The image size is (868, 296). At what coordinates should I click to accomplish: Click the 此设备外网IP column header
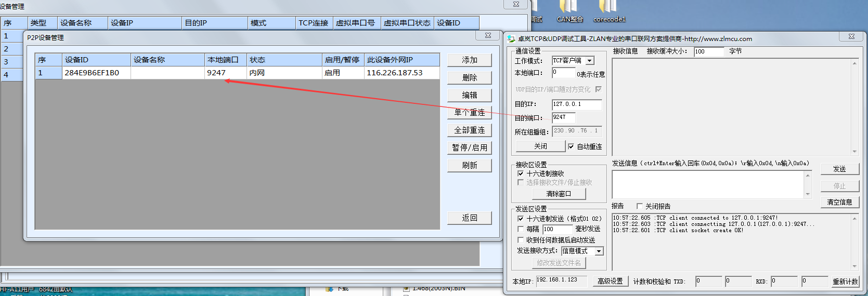click(x=401, y=60)
